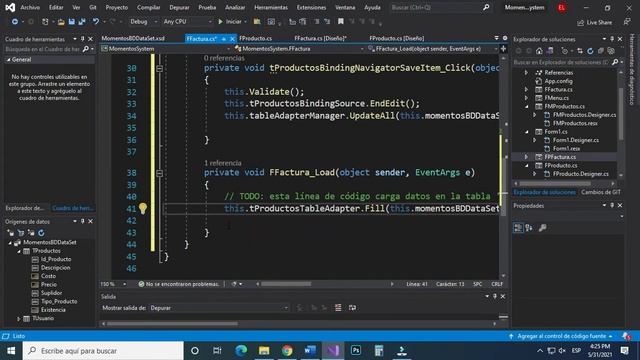
Task: Click the Output panel horizontal scrollbar thumb
Action: coord(172,324)
